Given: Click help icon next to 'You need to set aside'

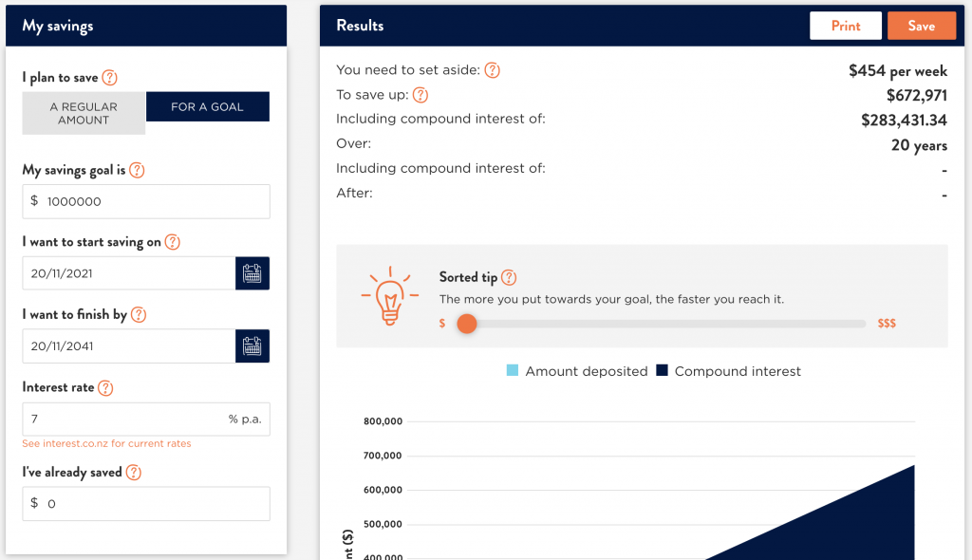Looking at the screenshot, I should point(492,70).
